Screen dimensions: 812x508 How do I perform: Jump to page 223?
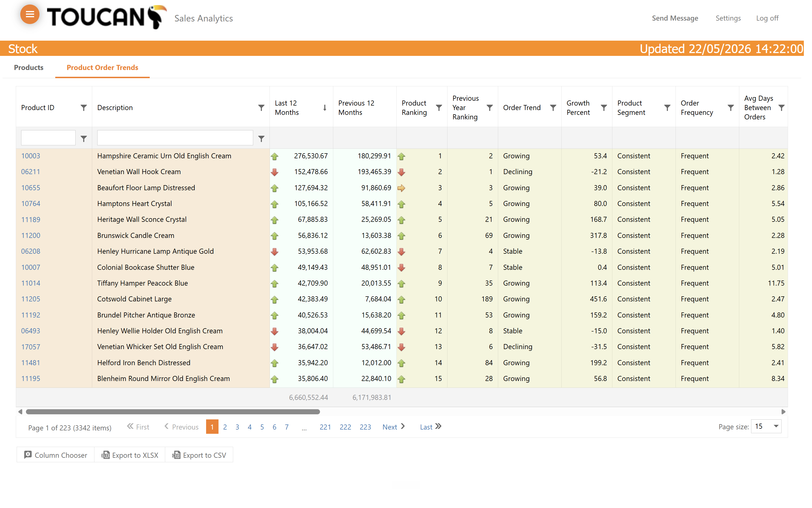(365, 427)
